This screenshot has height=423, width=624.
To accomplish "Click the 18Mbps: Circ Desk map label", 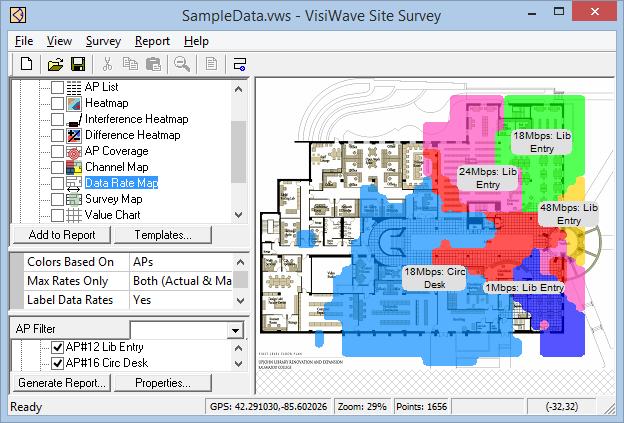I will [x=435, y=278].
